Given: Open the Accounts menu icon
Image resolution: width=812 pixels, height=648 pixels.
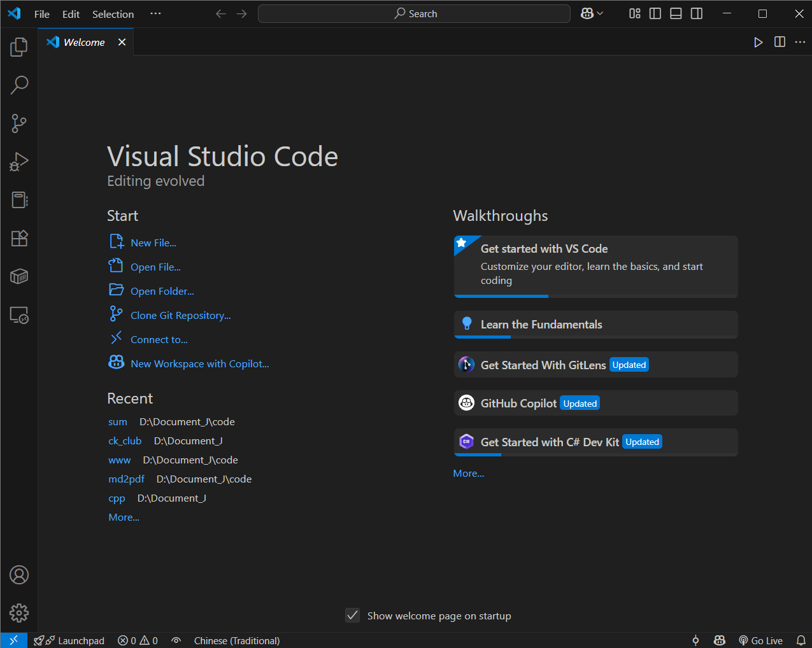Looking at the screenshot, I should (x=19, y=575).
